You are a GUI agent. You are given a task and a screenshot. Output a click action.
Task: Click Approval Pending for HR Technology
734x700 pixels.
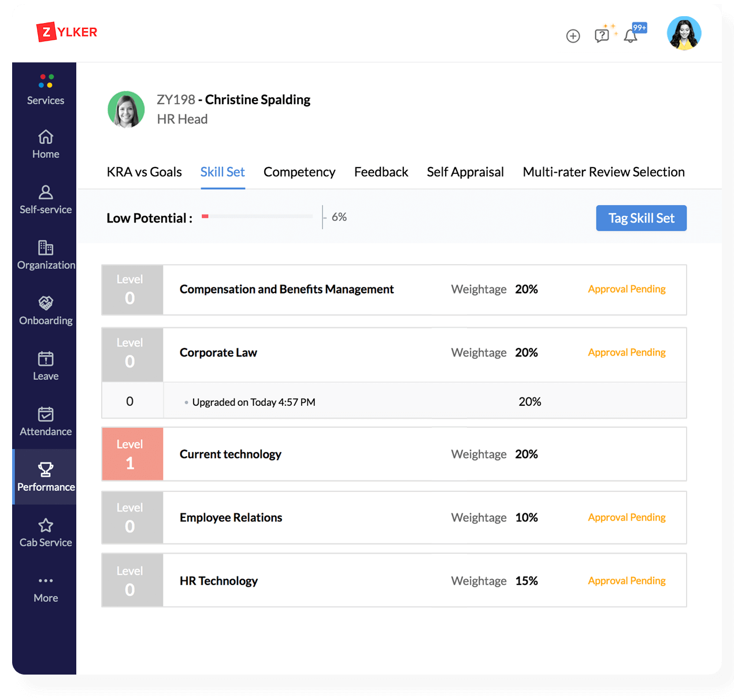coord(627,581)
